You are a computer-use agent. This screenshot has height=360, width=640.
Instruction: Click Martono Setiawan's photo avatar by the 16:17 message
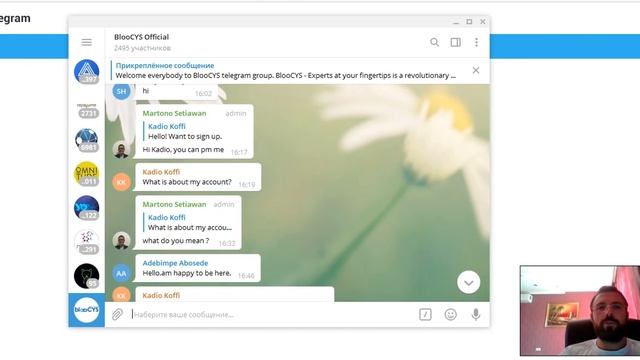click(121, 150)
